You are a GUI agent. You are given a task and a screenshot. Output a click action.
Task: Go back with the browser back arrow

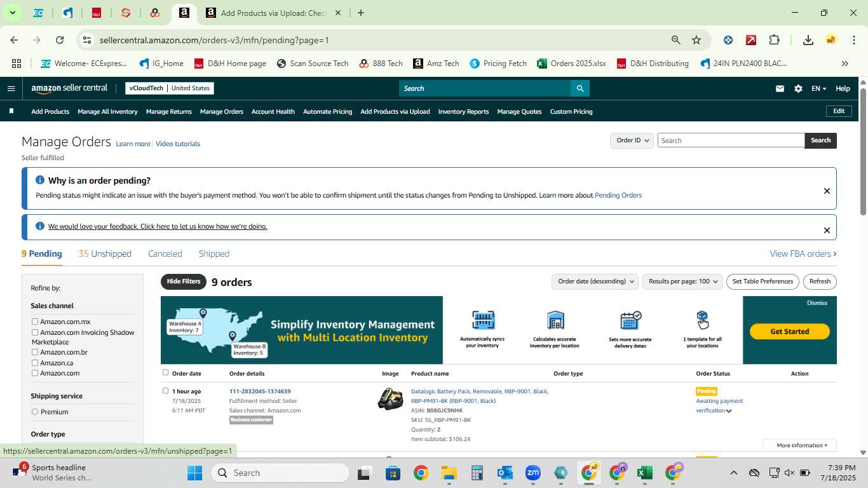point(14,40)
